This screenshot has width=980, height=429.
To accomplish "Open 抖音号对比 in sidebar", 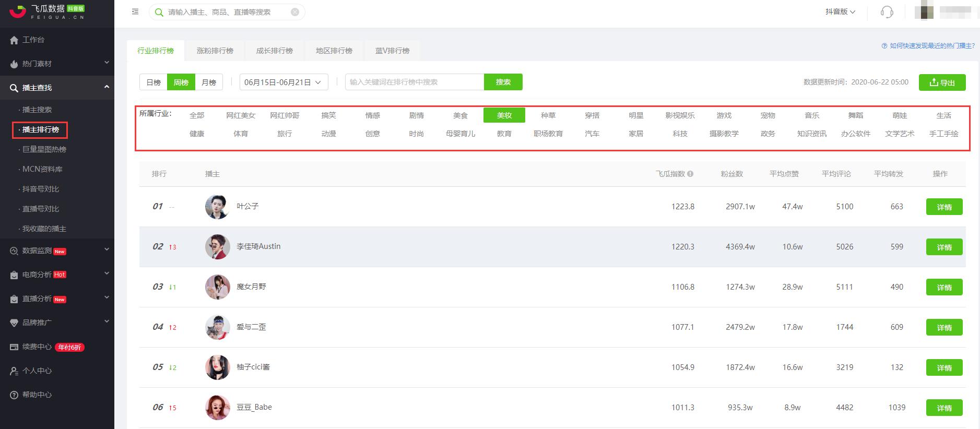I will click(41, 189).
